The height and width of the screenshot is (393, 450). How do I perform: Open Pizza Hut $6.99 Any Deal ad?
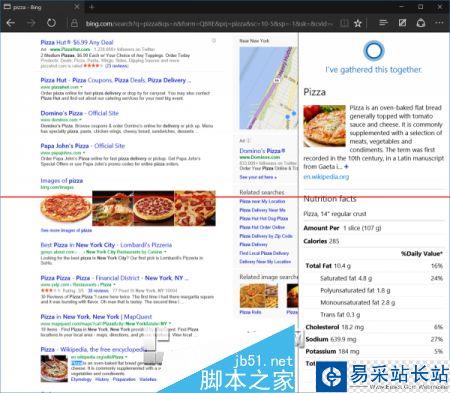(77, 42)
